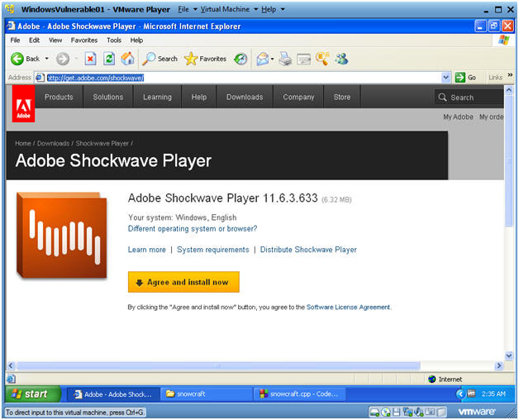Click the page icon in IE status bar
Screen dimensions: 519x420
tap(11, 379)
